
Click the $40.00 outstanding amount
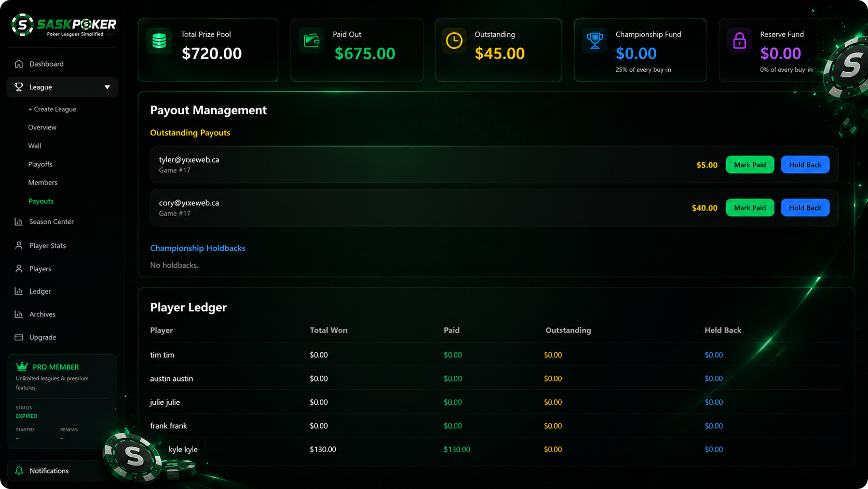click(704, 208)
